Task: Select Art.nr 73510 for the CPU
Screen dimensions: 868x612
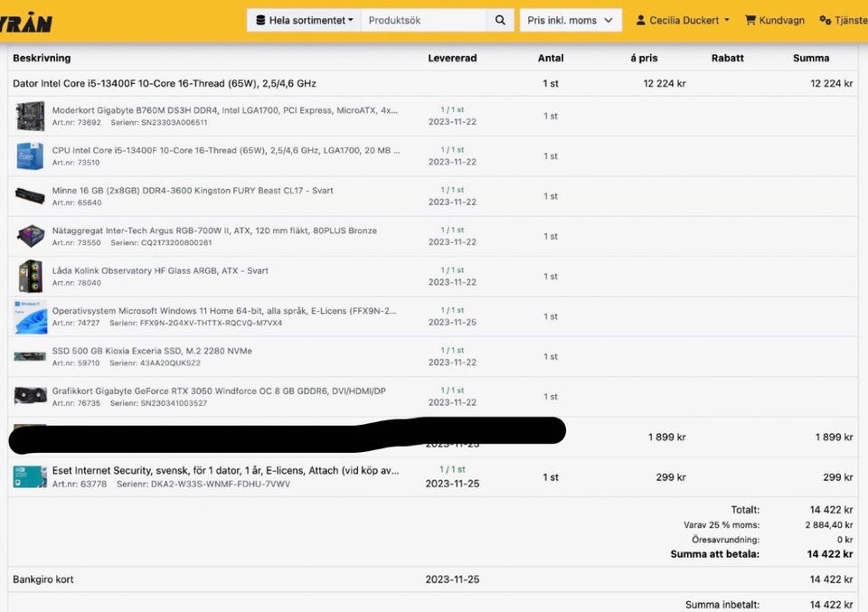Action: coord(76,162)
